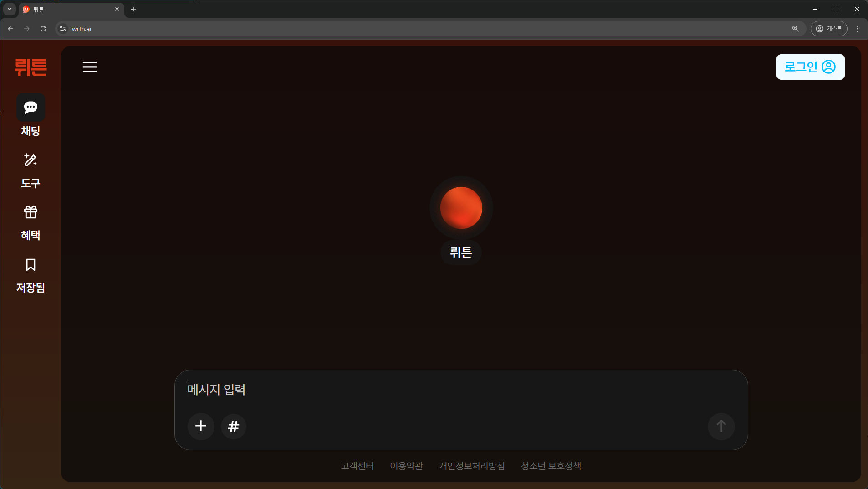Viewport: 868px width, 489px height.
Task: Open the 저장됨 saved bookmark item
Action: click(31, 276)
